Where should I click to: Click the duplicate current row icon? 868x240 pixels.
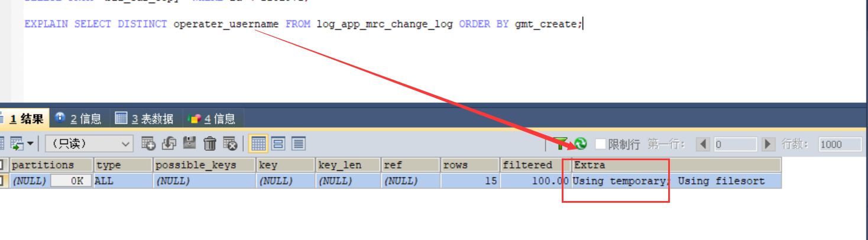[169, 143]
